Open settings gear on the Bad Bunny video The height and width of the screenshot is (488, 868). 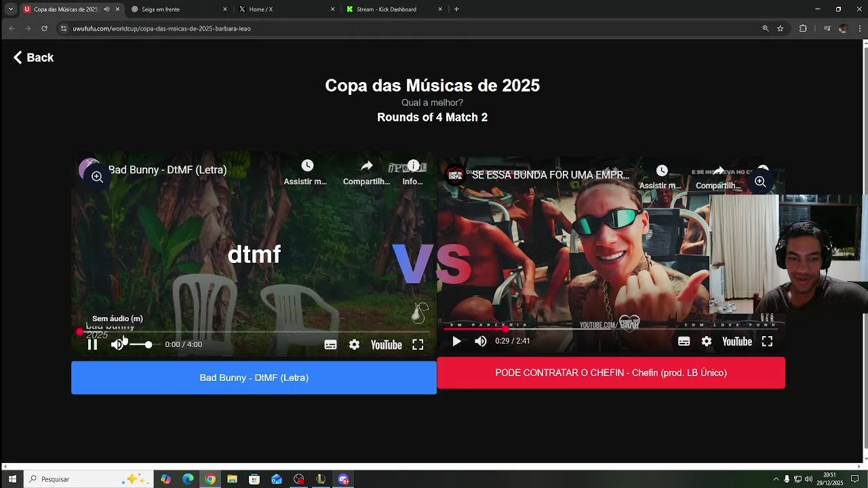354,344
